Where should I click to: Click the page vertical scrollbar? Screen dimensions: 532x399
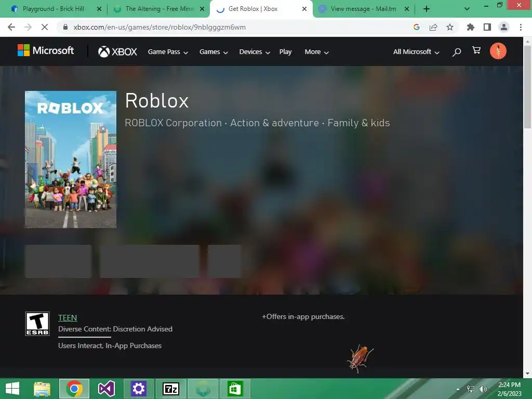[x=527, y=87]
